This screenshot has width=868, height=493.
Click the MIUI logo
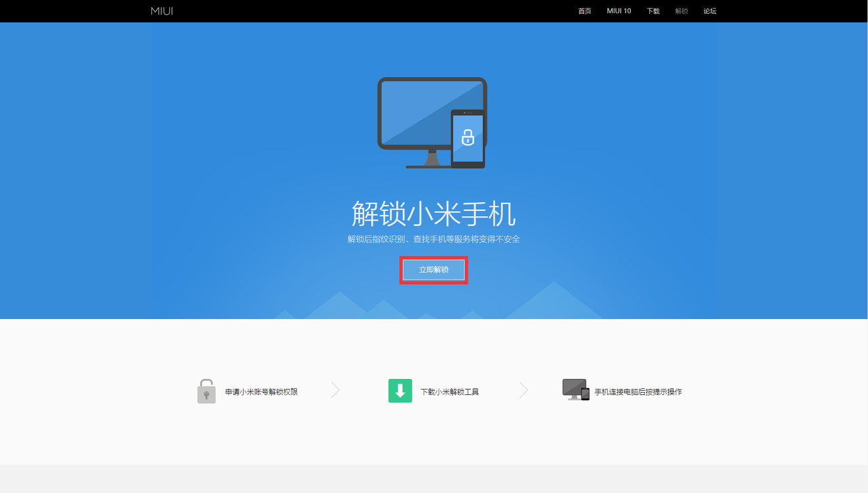[162, 11]
